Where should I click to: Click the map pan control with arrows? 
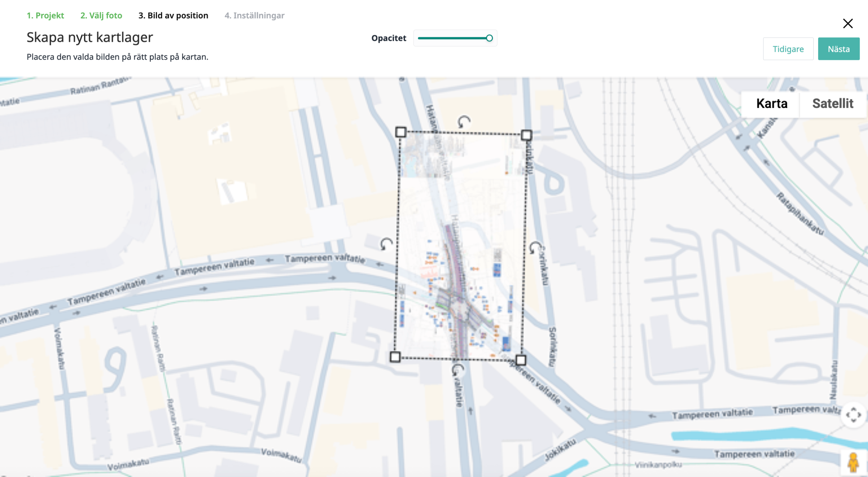(x=854, y=415)
